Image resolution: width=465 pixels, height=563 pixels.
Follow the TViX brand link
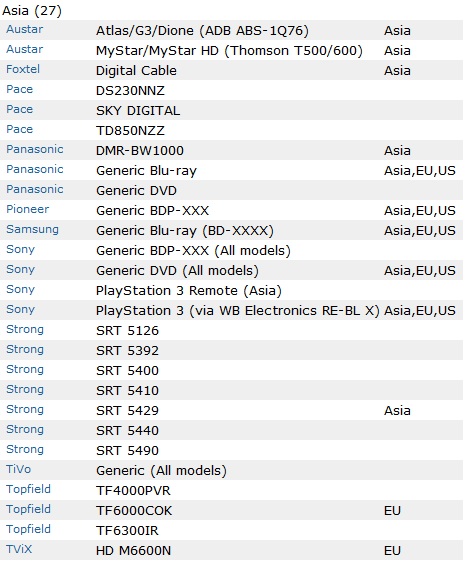19,549
